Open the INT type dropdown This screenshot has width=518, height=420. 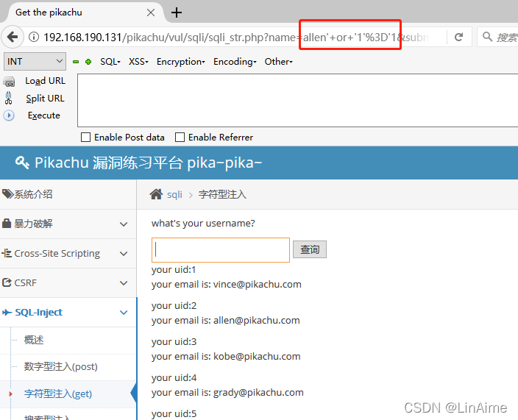click(35, 61)
